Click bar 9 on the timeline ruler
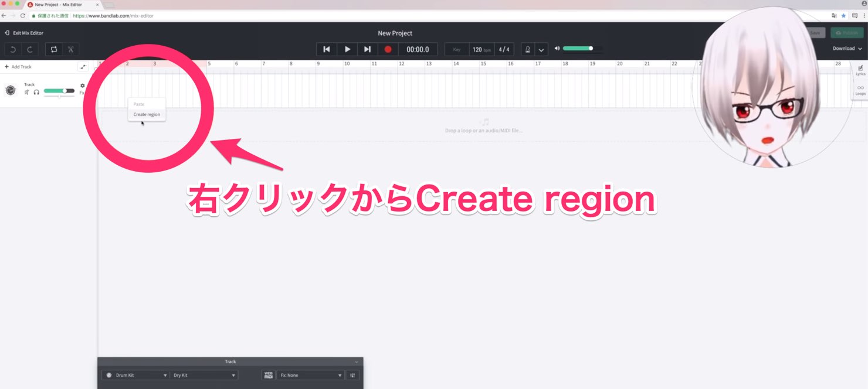The height and width of the screenshot is (389, 868). point(318,63)
